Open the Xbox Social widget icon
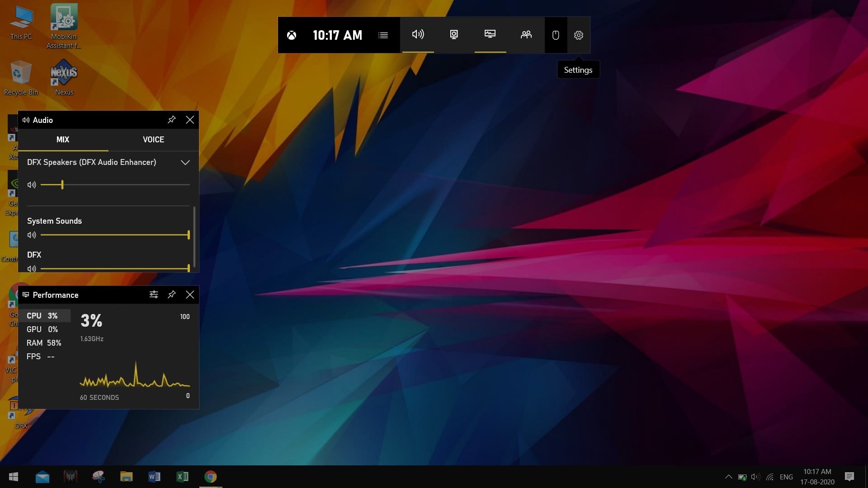The height and width of the screenshot is (488, 868). 526,35
